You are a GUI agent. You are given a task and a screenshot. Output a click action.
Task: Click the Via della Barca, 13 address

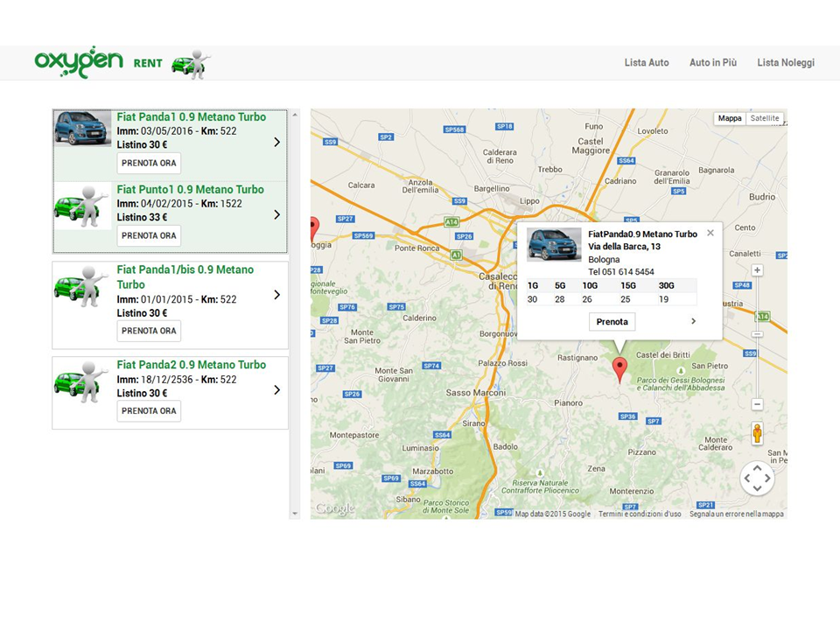(624, 247)
